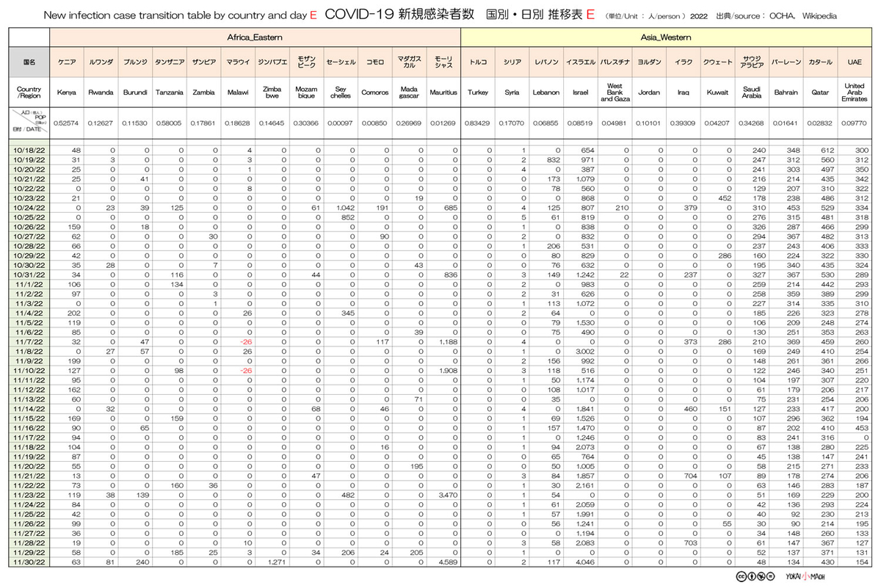The height and width of the screenshot is (588, 881).
Task: Click the Iraq column header
Action: 684,93
